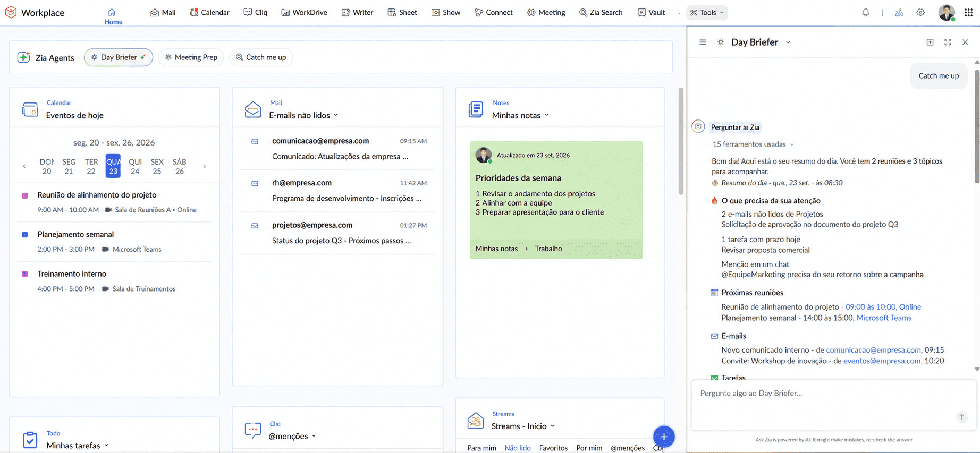
Task: Click the Meeting Prep agent button
Action: [191, 57]
